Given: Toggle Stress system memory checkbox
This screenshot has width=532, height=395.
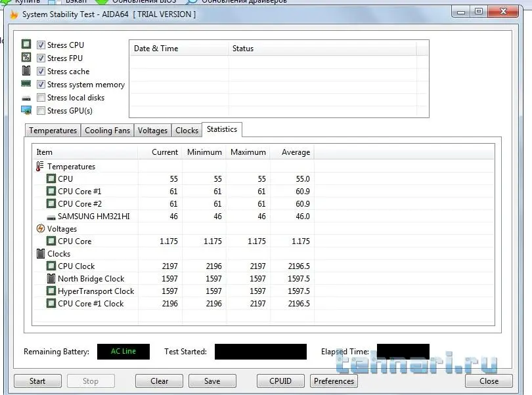Looking at the screenshot, I should click(41, 85).
